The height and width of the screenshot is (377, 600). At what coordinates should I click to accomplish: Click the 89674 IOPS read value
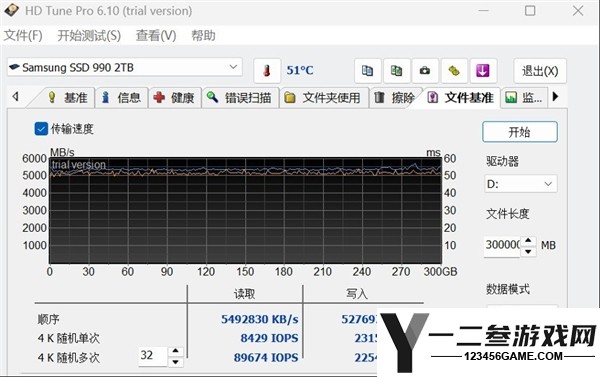[266, 357]
